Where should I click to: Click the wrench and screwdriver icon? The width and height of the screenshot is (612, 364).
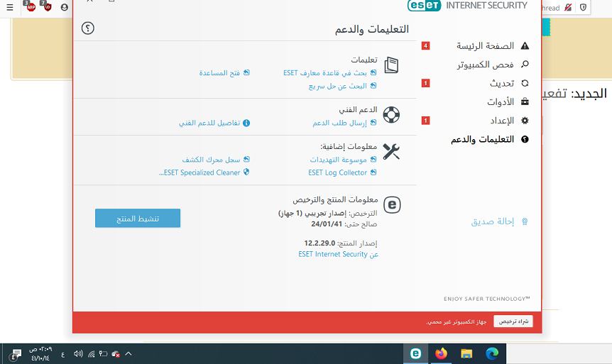pyautogui.click(x=391, y=152)
